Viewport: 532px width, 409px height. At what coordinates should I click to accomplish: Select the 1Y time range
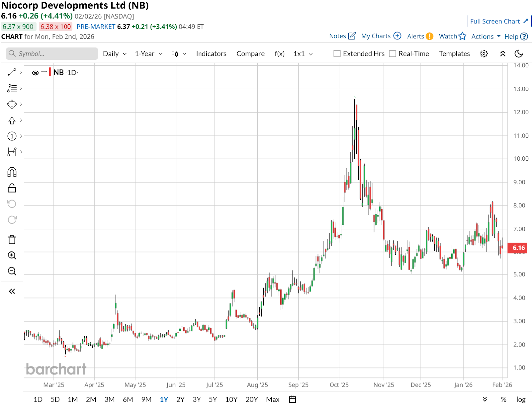(x=164, y=399)
